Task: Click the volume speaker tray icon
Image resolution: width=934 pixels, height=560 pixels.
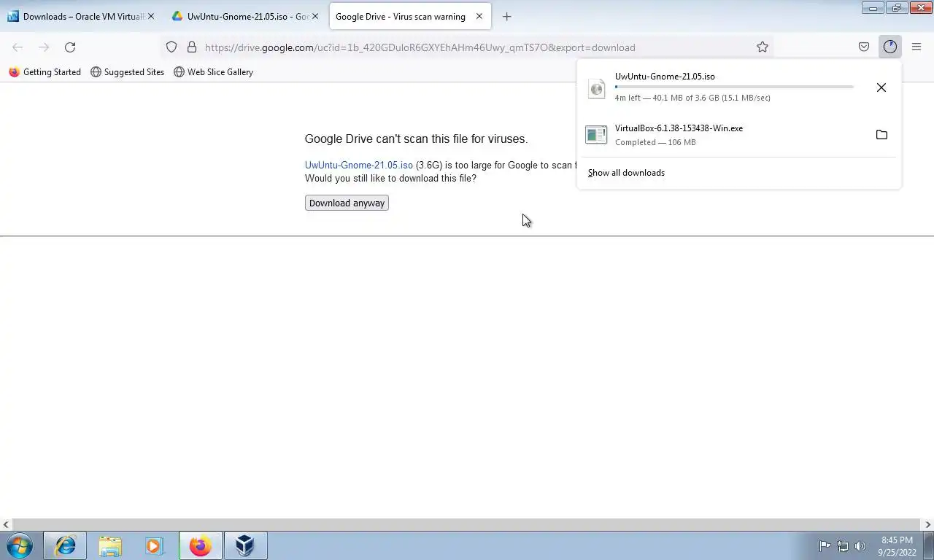Action: click(860, 545)
